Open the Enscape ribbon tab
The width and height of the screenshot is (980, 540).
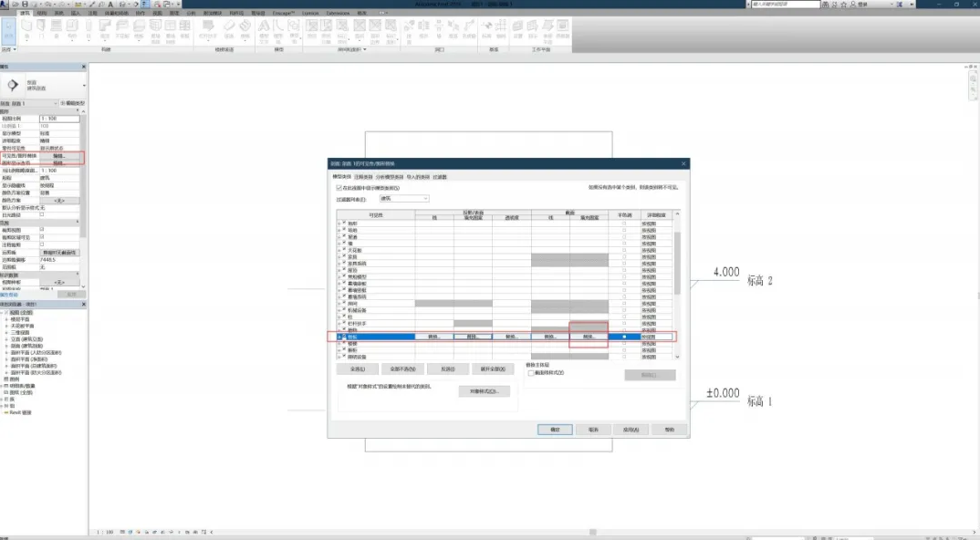tap(283, 13)
